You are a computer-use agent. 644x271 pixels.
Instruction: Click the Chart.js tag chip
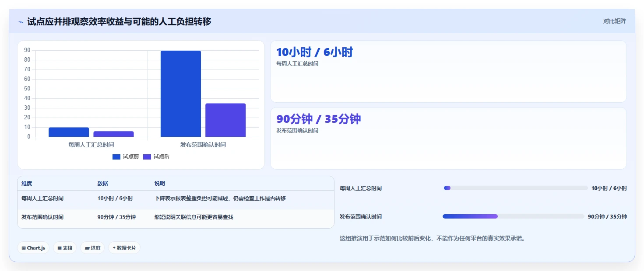pos(34,248)
